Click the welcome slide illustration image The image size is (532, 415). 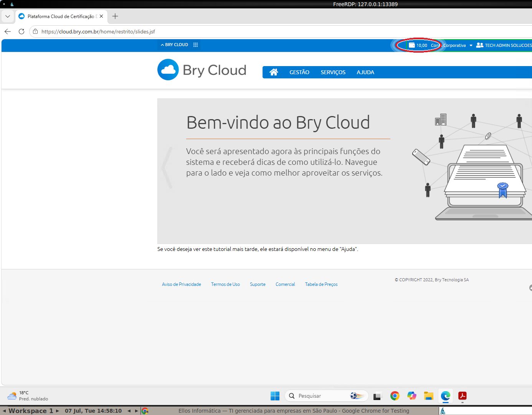(471, 167)
